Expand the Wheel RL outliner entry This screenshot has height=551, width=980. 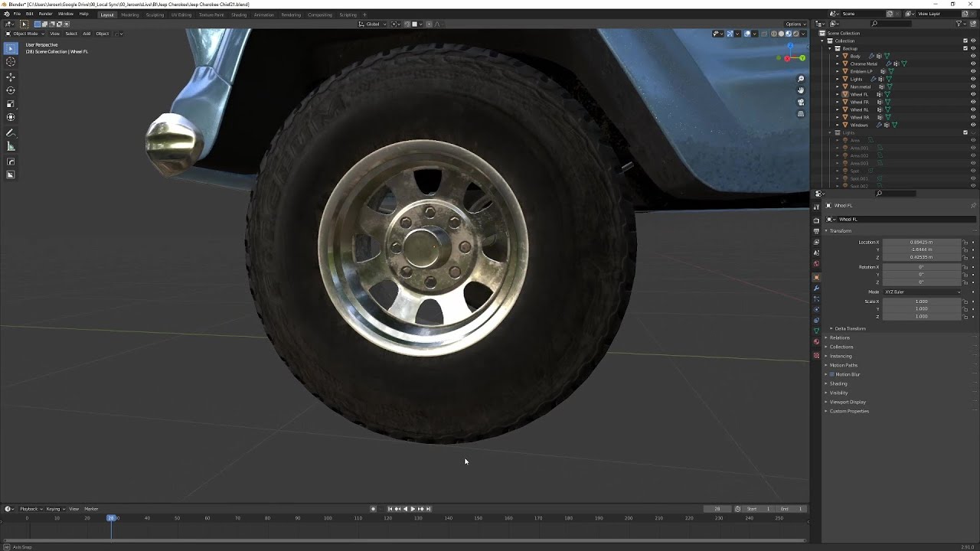838,109
